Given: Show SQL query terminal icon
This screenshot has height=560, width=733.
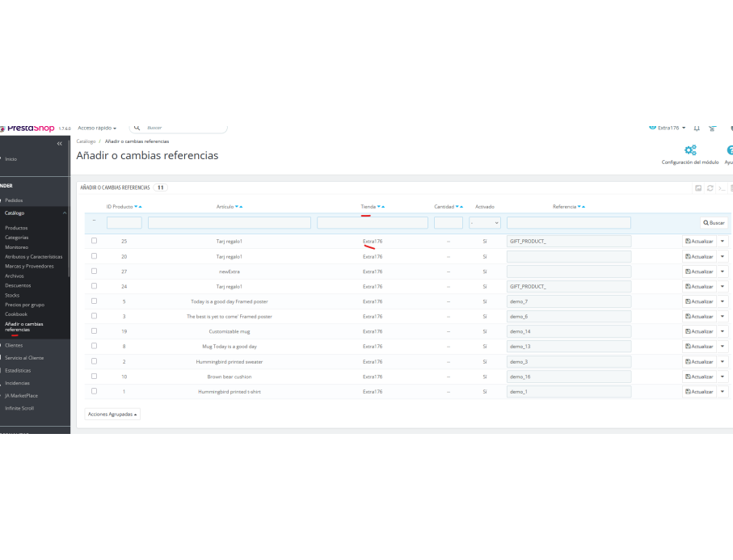Looking at the screenshot, I should 722,188.
